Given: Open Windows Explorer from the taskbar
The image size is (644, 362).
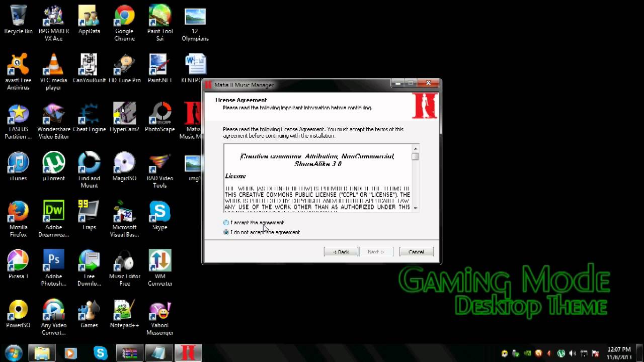Looking at the screenshot, I should [42, 353].
